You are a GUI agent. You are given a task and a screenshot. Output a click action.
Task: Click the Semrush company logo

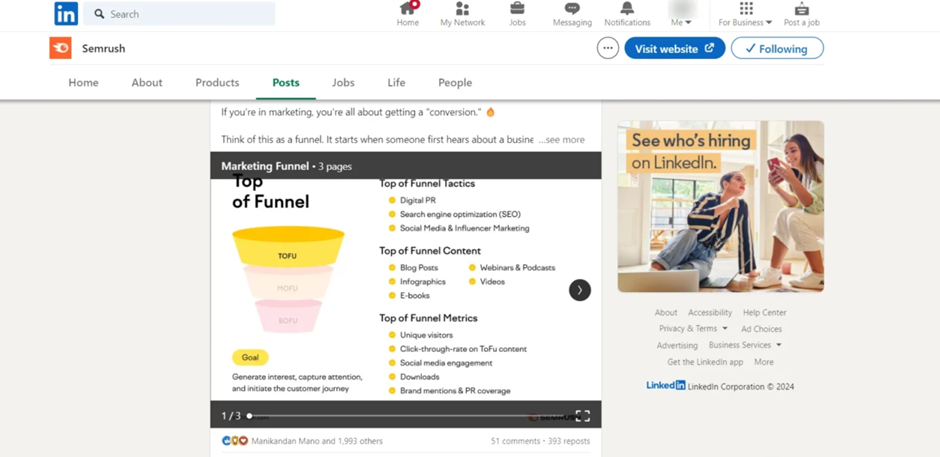(x=61, y=48)
